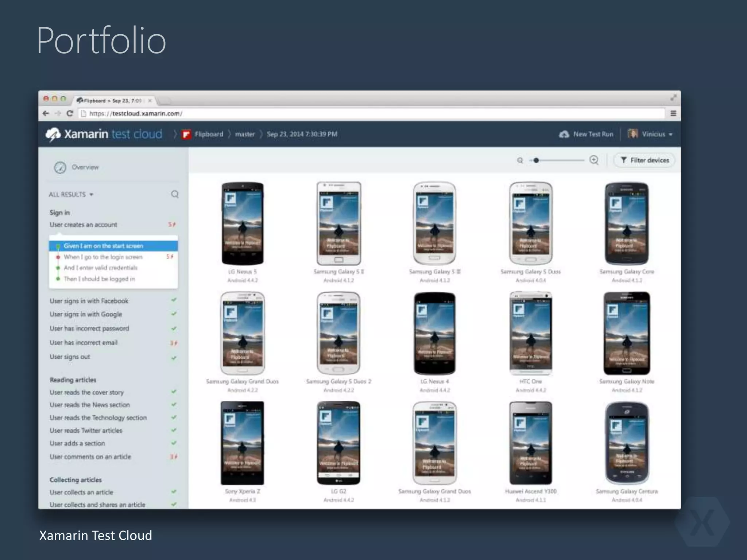
Task: Click the 'Collecting articles' section heading
Action: (76, 480)
